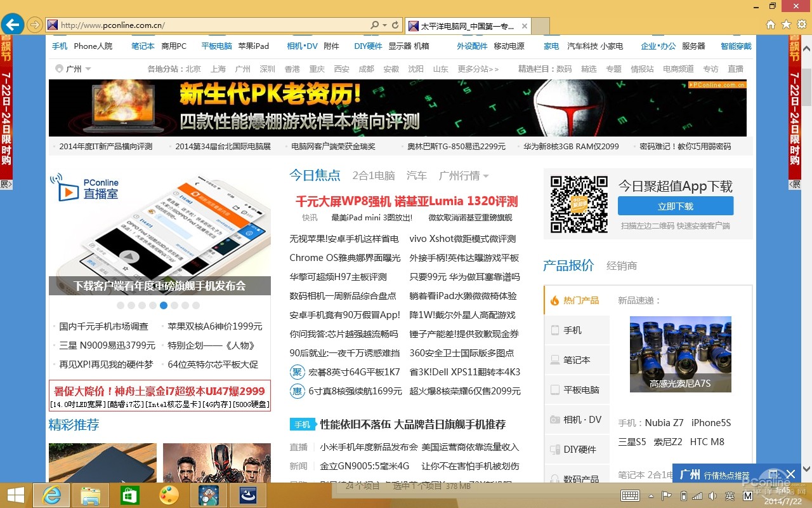
Task: Click the browser Back arrow button
Action: (x=13, y=25)
